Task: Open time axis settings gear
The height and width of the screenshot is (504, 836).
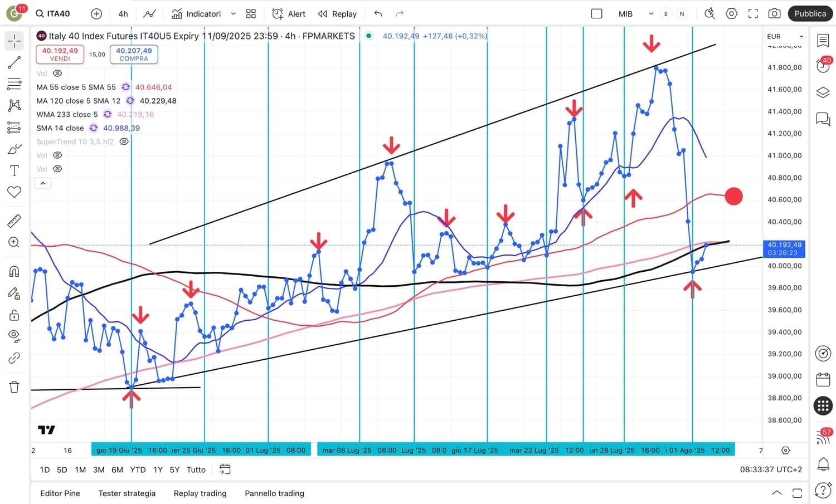Action: (x=785, y=450)
